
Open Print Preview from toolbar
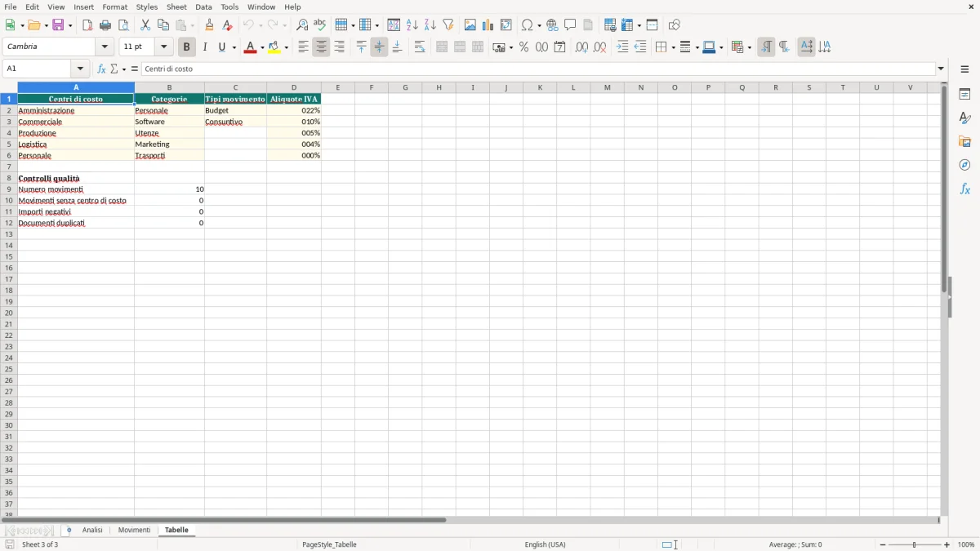coord(123,25)
